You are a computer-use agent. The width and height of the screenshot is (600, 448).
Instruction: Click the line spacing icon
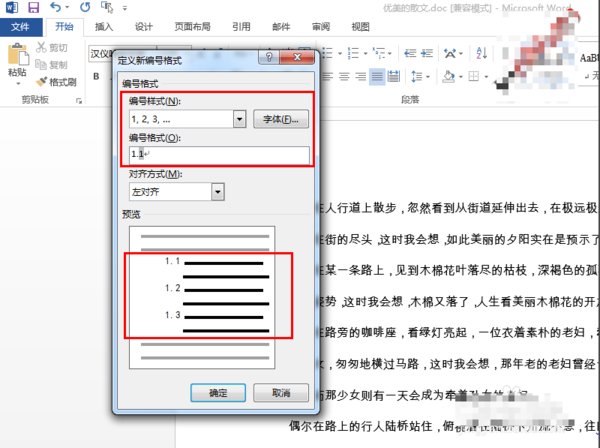pos(416,77)
